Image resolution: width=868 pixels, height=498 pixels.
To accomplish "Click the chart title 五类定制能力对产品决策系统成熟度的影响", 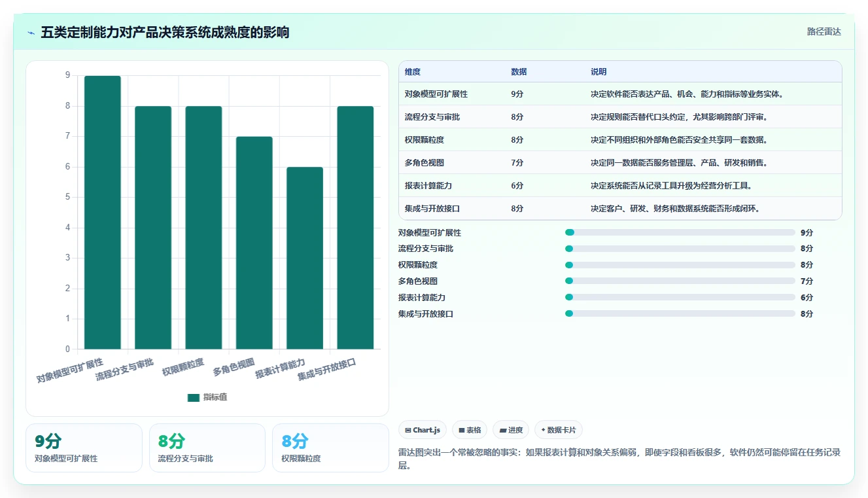I will [x=165, y=32].
